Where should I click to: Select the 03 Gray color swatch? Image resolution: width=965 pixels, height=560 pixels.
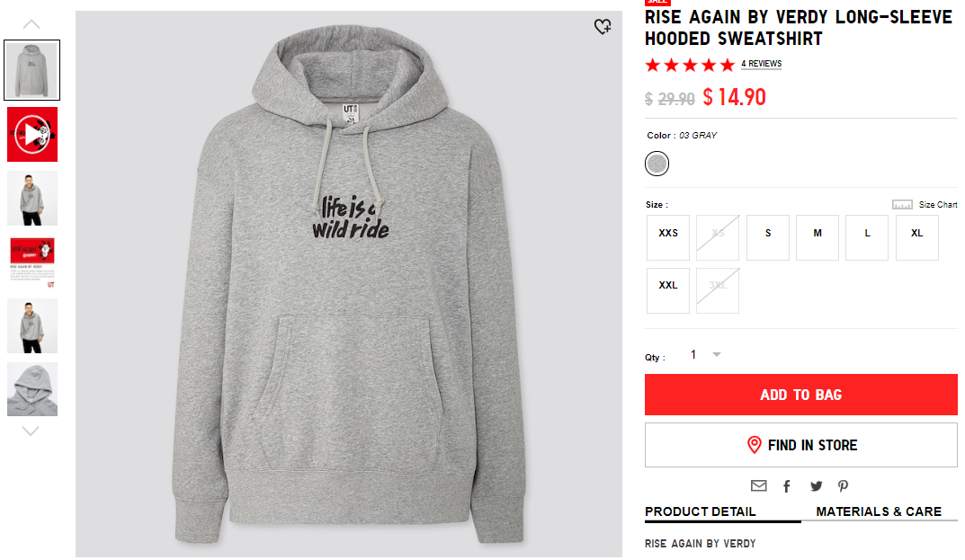657,164
